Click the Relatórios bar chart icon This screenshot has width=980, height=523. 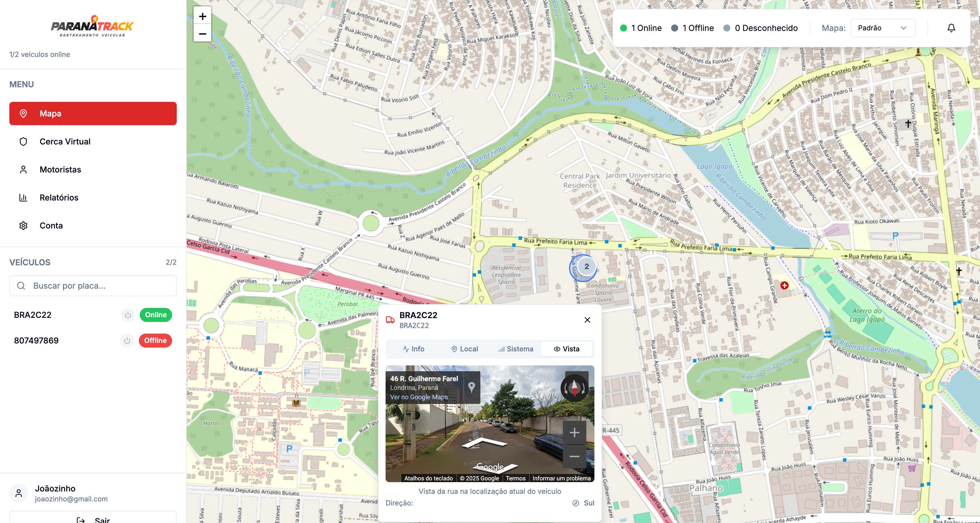pyautogui.click(x=24, y=198)
